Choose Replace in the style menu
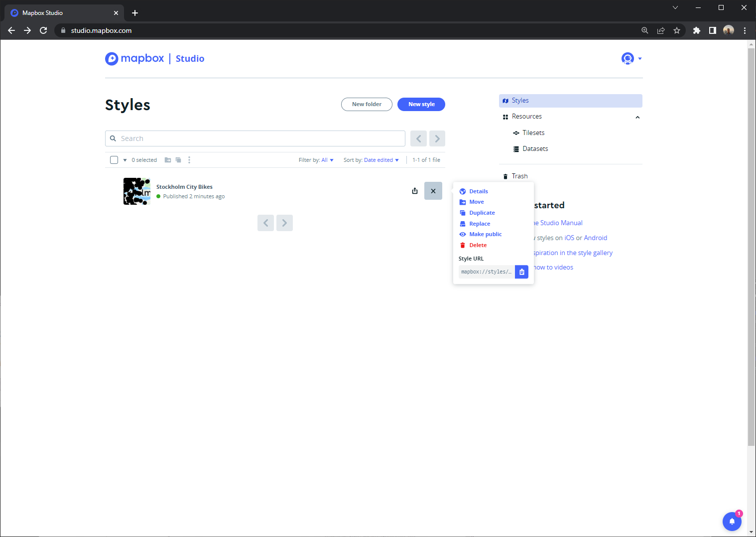Screen dimensions: 756x537 pyautogui.click(x=479, y=224)
